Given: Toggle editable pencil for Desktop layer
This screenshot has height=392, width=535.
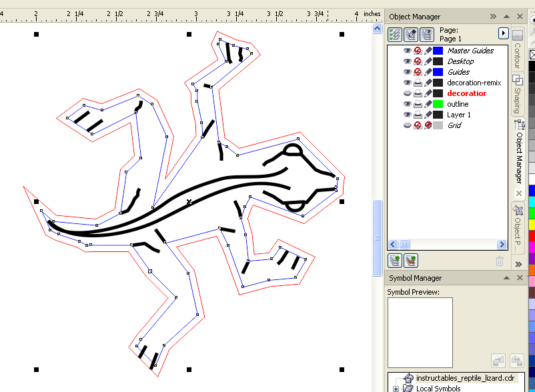Looking at the screenshot, I should pos(428,61).
